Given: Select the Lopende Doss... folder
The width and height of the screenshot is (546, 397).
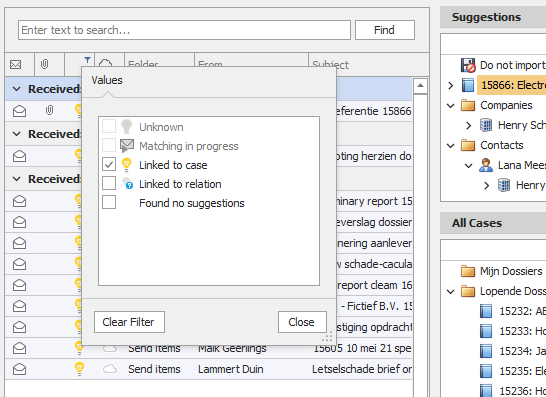Looking at the screenshot, I should point(513,291).
